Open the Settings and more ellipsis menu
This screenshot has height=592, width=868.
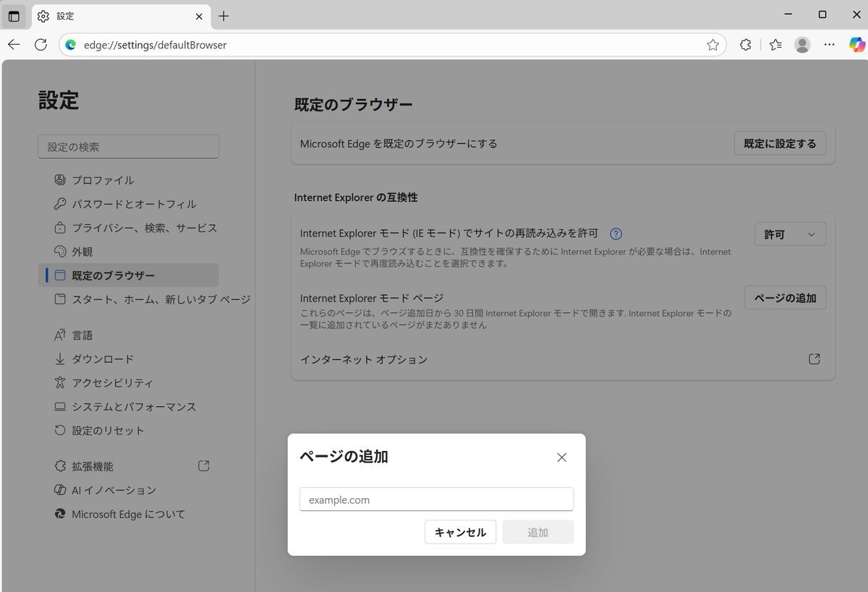(830, 45)
